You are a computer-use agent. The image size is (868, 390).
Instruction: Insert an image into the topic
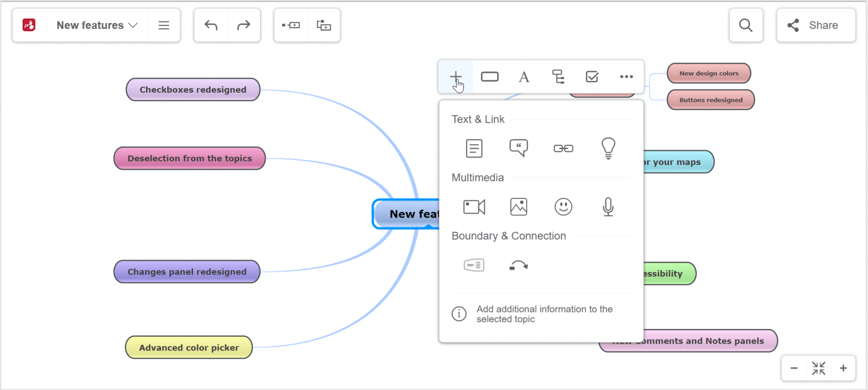(x=519, y=206)
